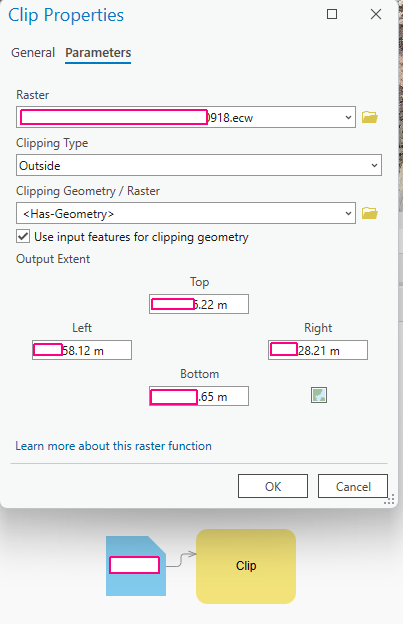This screenshot has width=403, height=624.
Task: Click the Left extent input field
Action: [x=82, y=350]
